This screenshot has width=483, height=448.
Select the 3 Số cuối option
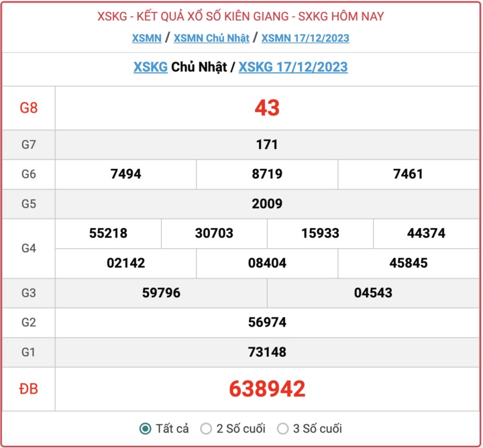pyautogui.click(x=282, y=429)
